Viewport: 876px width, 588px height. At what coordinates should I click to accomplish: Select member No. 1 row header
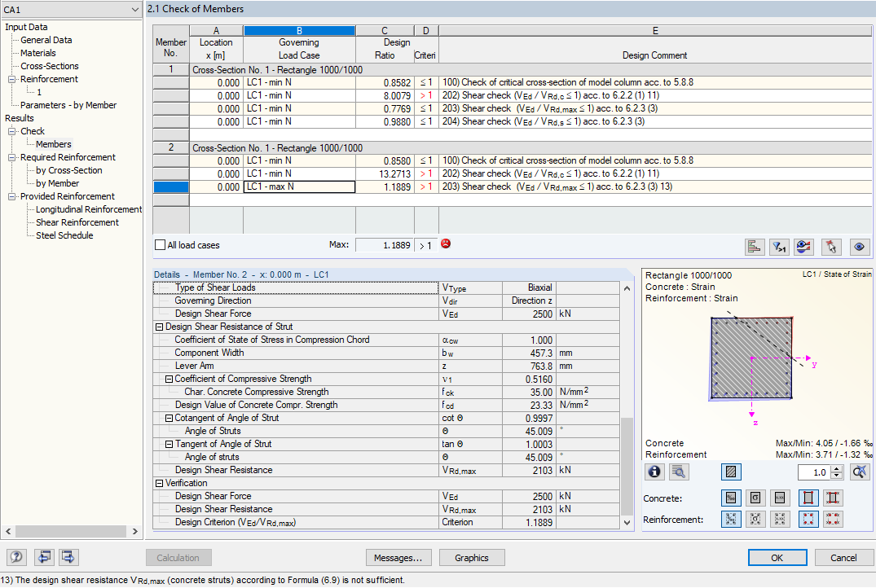(171, 70)
